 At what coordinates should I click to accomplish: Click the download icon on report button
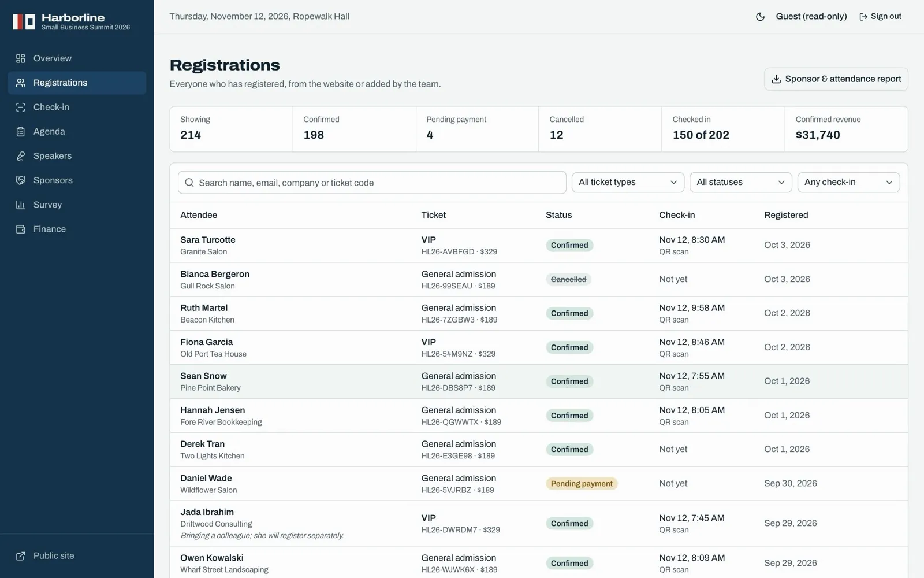point(776,79)
